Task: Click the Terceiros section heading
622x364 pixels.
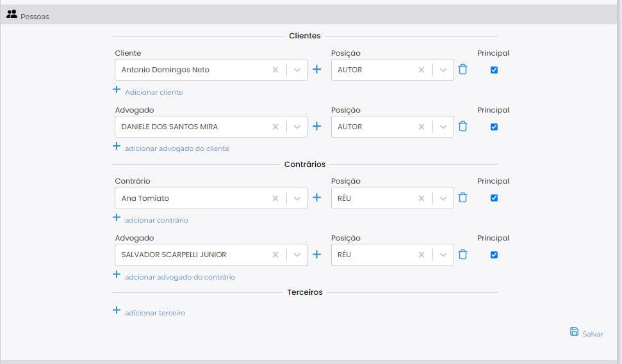Action: 305,292
